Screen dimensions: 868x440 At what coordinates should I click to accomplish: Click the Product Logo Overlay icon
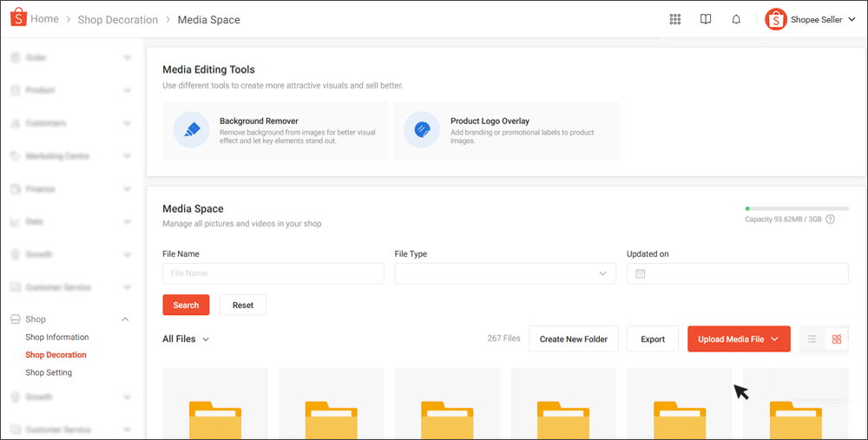click(422, 129)
